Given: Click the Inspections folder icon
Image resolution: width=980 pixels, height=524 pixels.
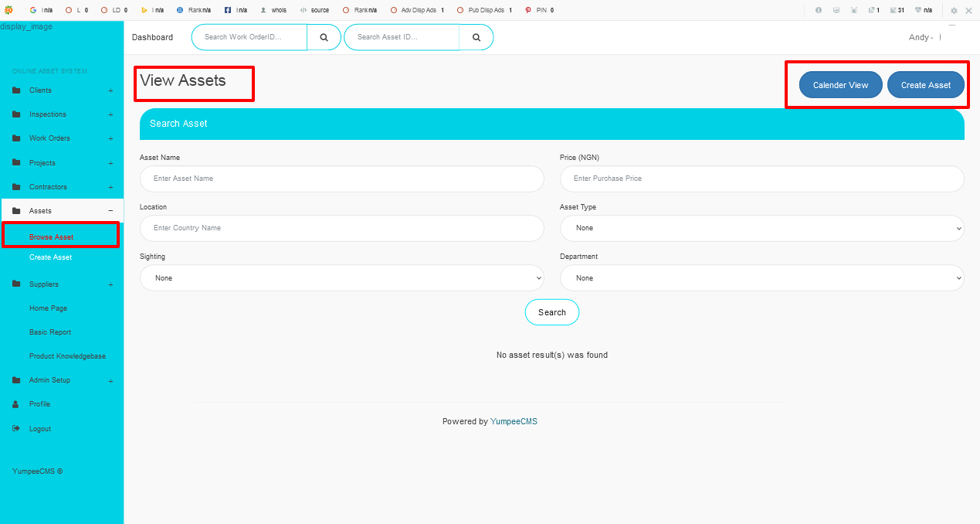Looking at the screenshot, I should (x=16, y=114).
